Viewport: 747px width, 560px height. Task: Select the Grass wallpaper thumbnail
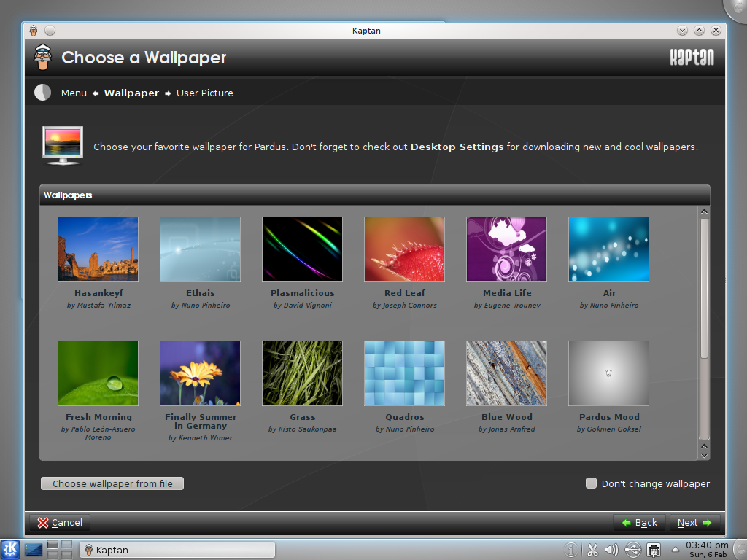(302, 373)
